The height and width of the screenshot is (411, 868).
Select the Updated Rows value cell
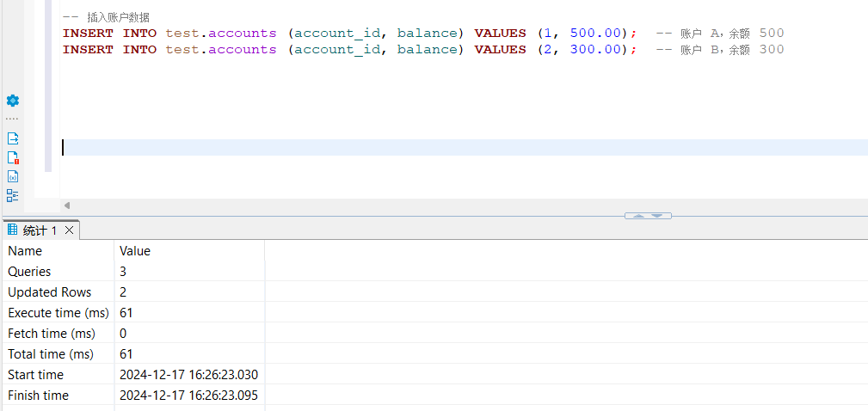pyautogui.click(x=124, y=292)
